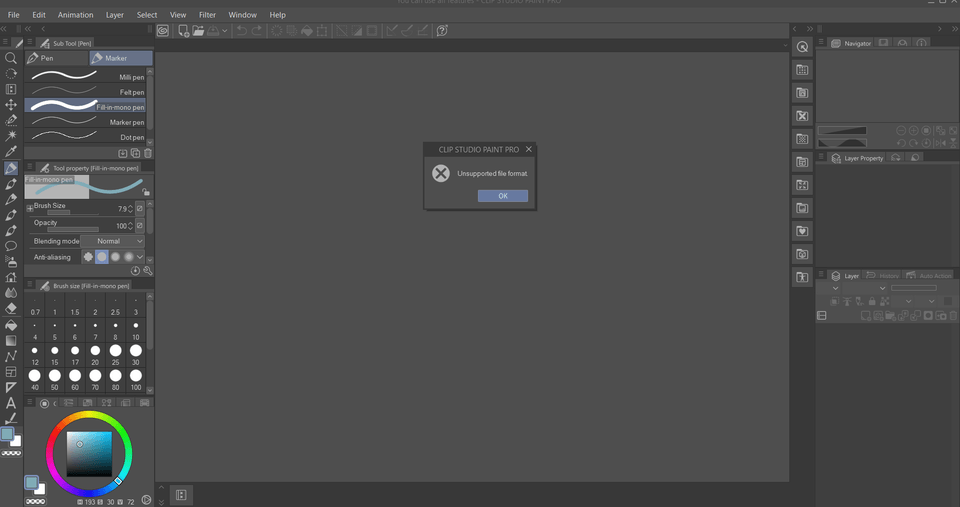Choose strong anti-aliasing option
Image resolution: width=960 pixels, height=507 pixels.
coord(129,257)
